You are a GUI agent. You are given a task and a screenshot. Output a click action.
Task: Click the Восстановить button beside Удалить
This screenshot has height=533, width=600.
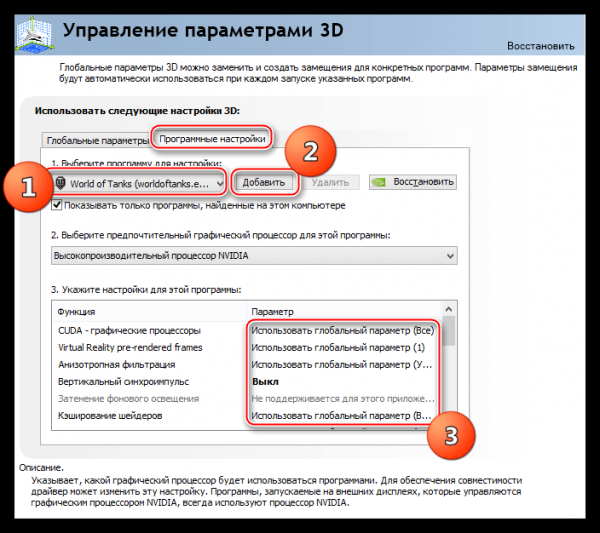pos(413,182)
